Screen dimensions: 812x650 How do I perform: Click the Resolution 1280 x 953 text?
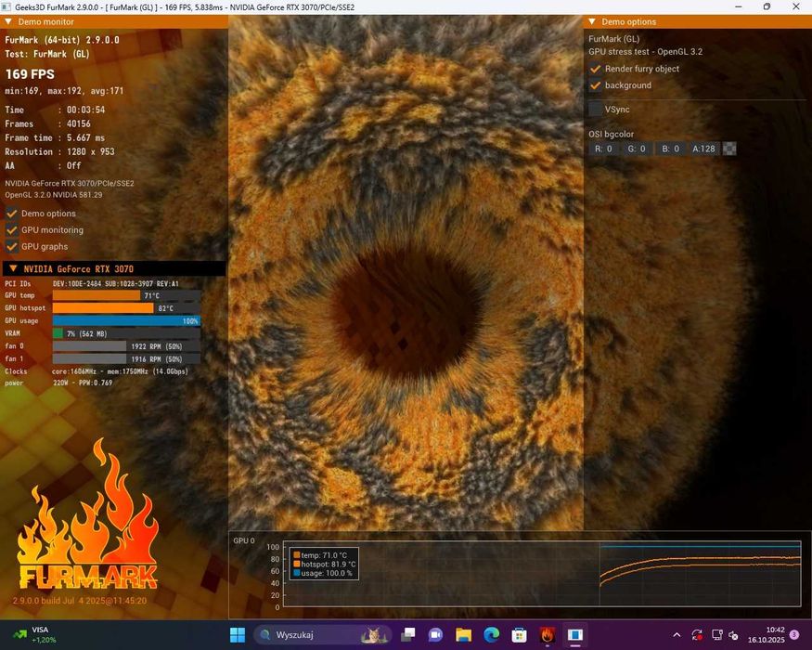[x=59, y=151]
